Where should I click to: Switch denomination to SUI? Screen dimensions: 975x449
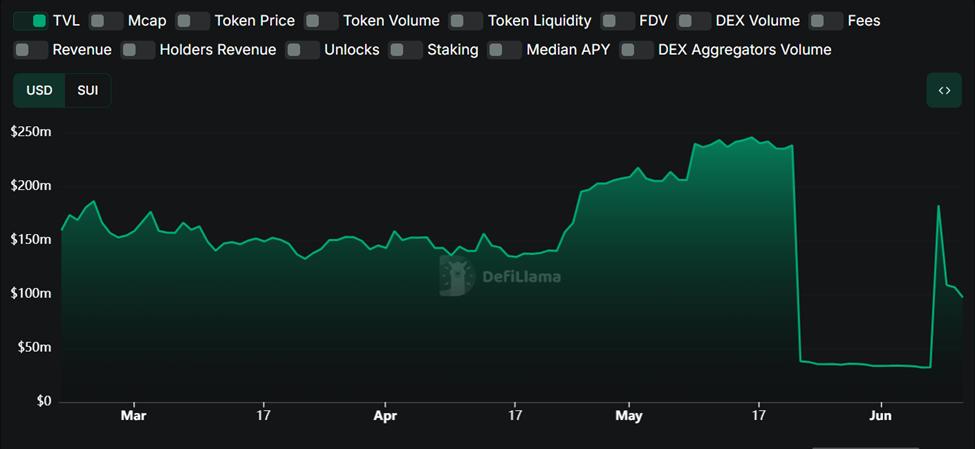pyautogui.click(x=88, y=90)
